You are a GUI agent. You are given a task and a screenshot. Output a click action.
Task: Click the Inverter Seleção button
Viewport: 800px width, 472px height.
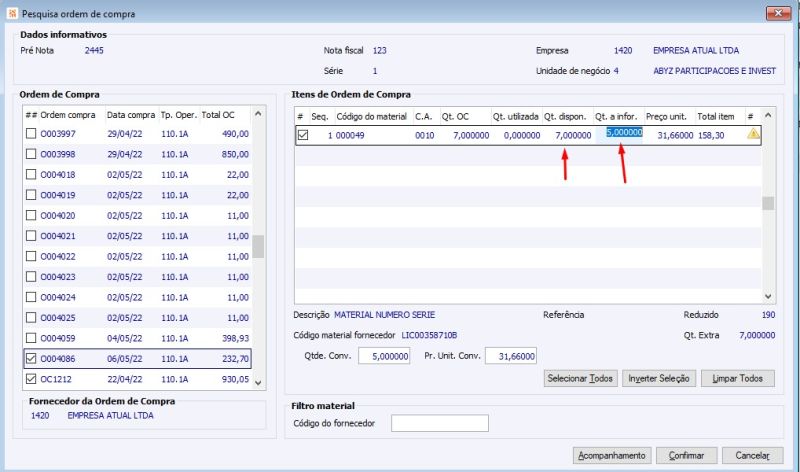[x=659, y=379]
